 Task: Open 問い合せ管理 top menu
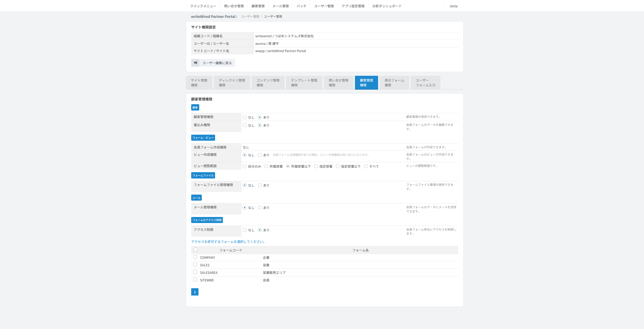pos(234,6)
